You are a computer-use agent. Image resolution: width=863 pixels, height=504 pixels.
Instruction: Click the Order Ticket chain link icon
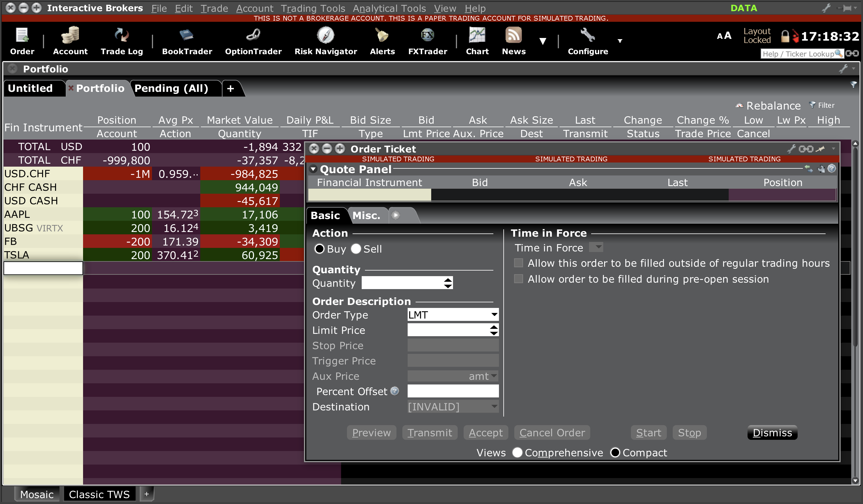pos(806,149)
